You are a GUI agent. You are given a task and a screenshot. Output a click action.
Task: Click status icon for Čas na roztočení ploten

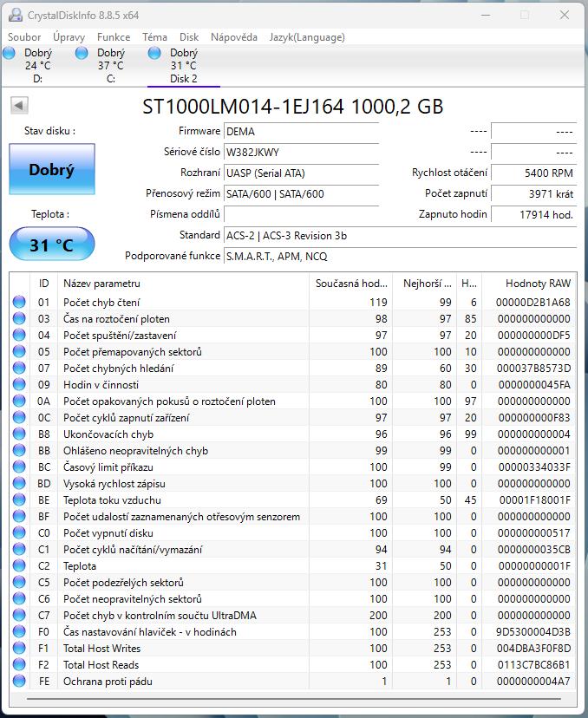[x=19, y=318]
